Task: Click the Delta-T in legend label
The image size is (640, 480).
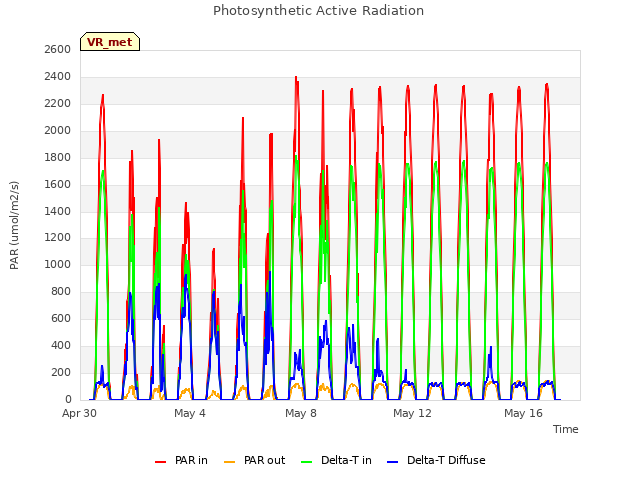Action: pyautogui.click(x=346, y=460)
